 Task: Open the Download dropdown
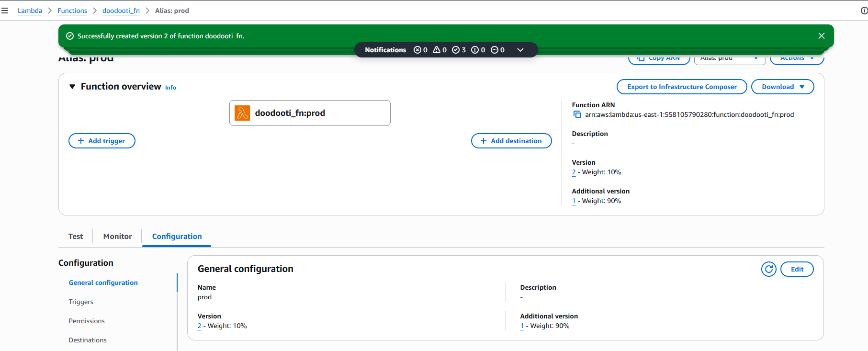(783, 87)
